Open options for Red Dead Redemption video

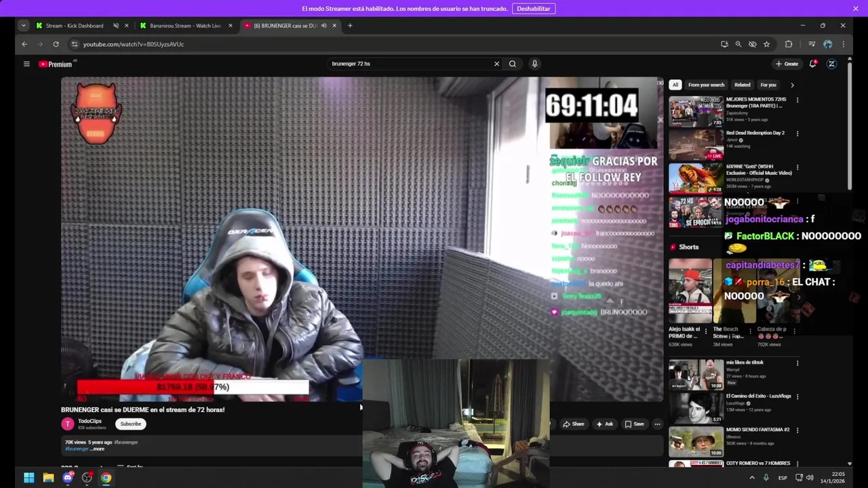click(x=797, y=134)
